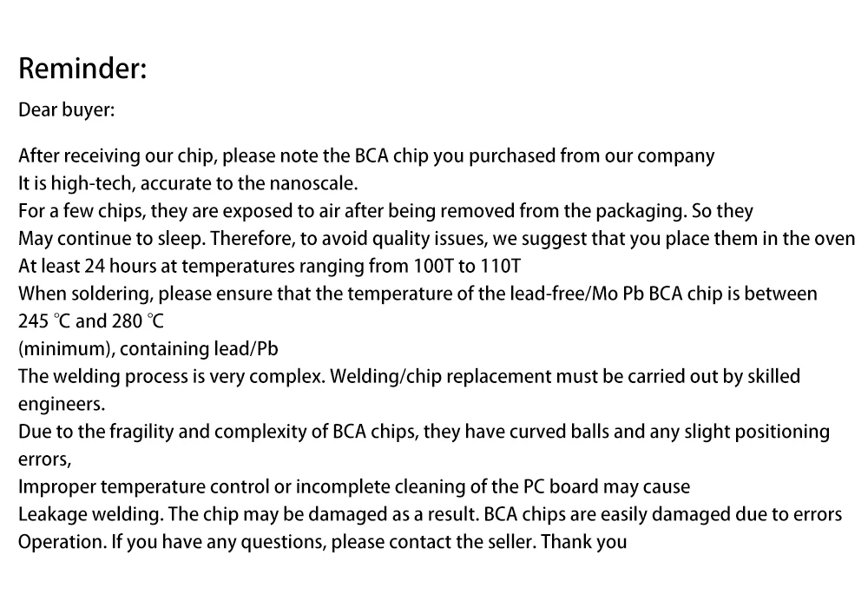Click the '245 °C and 280 °C' line
The image size is (868, 608).
pos(91,321)
